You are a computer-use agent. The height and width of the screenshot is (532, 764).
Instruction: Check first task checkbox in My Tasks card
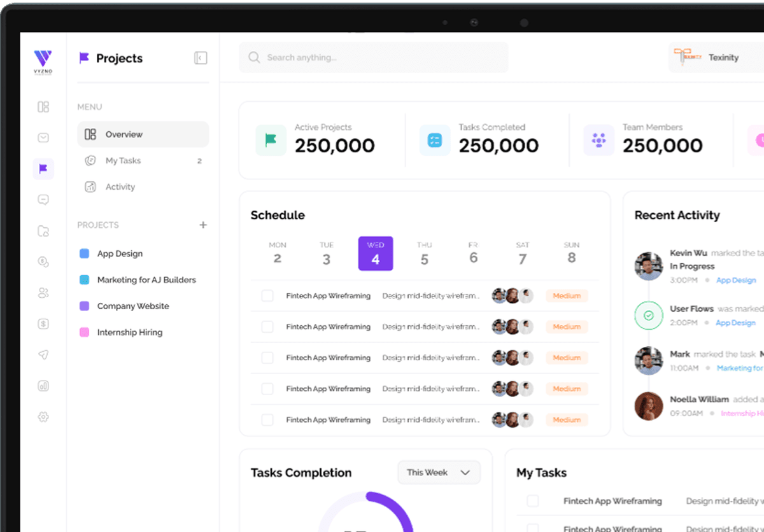pyautogui.click(x=533, y=501)
